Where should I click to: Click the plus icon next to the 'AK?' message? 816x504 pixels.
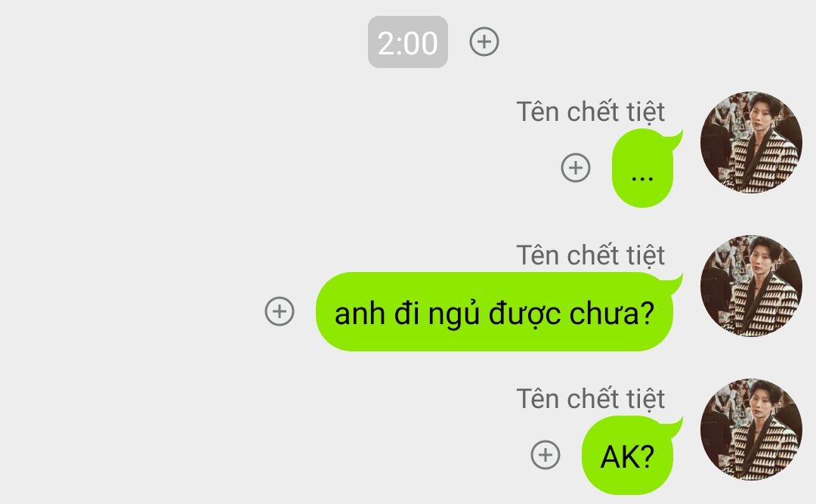[546, 455]
